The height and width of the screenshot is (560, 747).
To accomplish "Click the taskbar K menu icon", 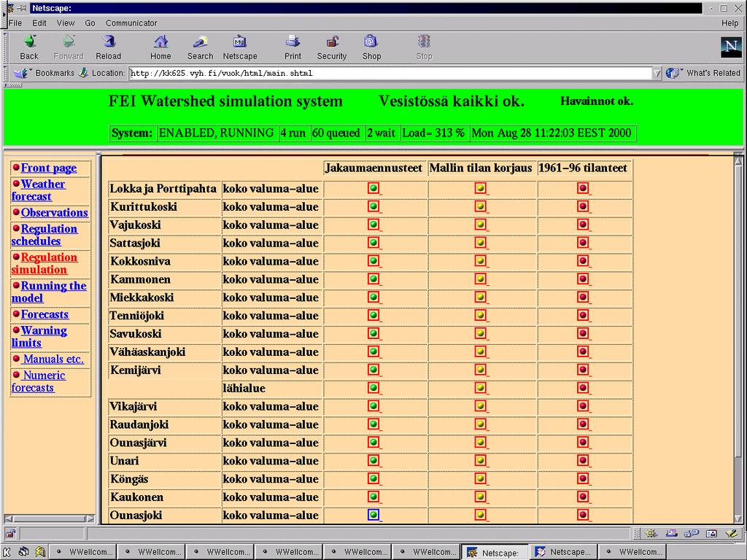I will [x=7, y=552].
